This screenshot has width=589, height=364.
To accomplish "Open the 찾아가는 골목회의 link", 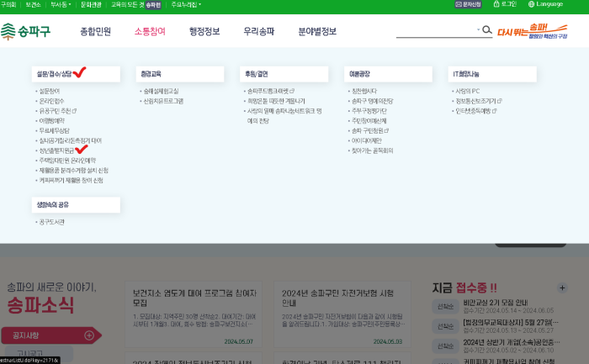I will pos(372,150).
